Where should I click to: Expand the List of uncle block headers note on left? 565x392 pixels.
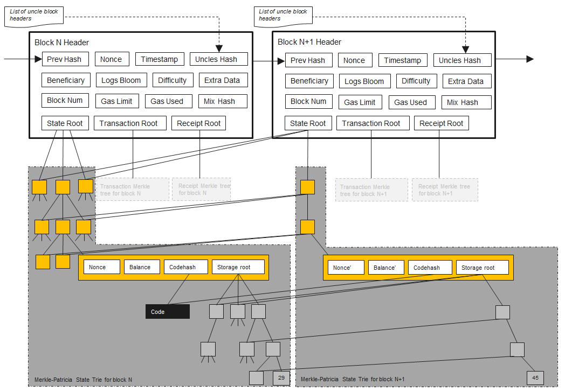point(32,16)
